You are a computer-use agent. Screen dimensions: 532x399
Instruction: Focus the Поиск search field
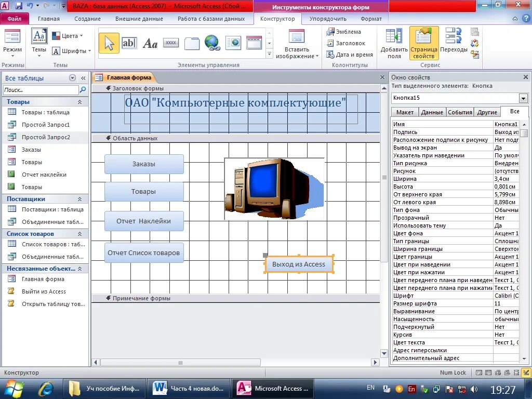coord(41,90)
